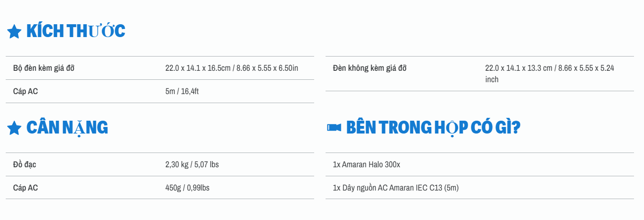Select the 'Bộ đèn kèm giá đỡ' label
The height and width of the screenshot is (220, 644).
44,68
